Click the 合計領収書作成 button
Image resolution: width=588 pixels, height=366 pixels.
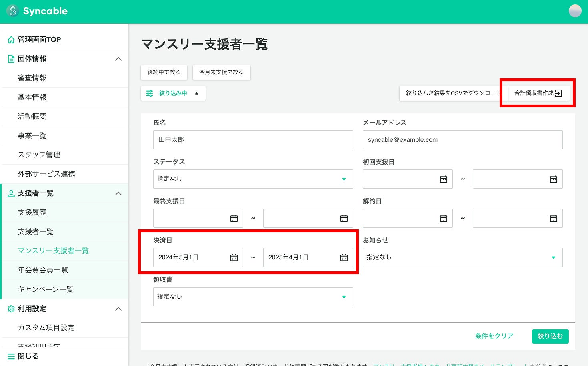coord(538,93)
